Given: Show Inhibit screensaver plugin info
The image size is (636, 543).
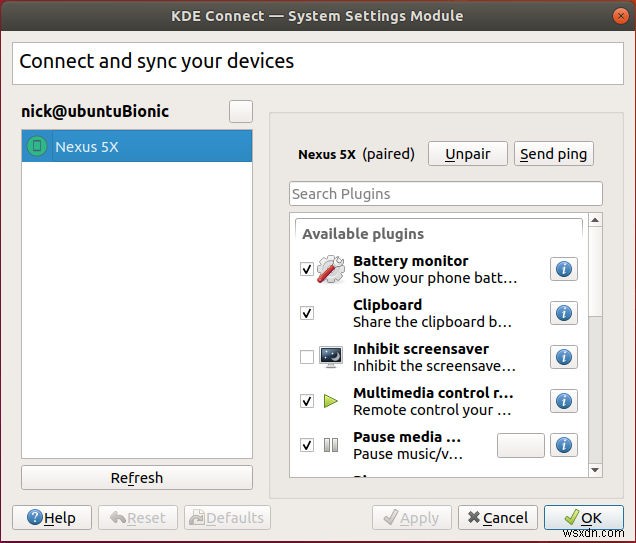Looking at the screenshot, I should [564, 357].
